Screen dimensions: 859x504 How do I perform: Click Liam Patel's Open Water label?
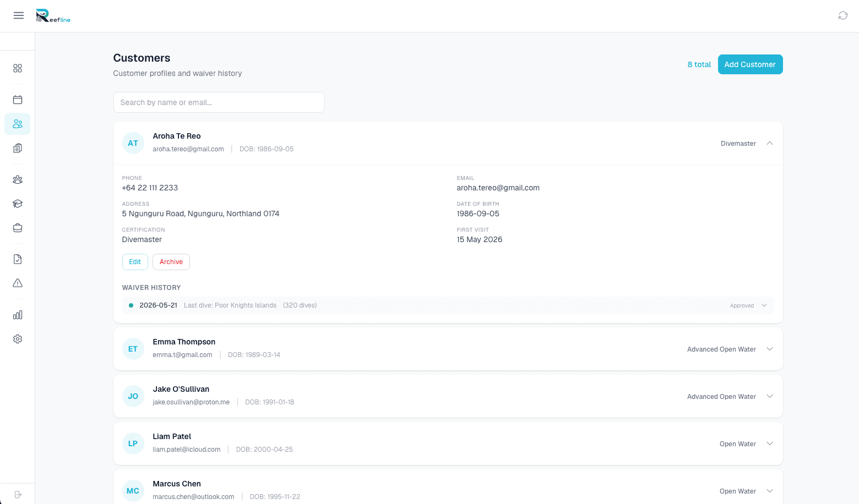738,444
